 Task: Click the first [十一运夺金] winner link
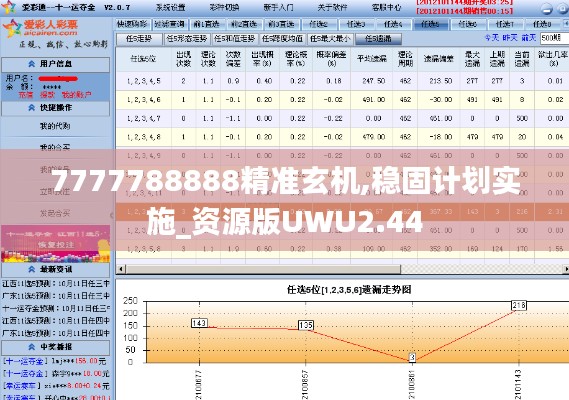click(25, 361)
